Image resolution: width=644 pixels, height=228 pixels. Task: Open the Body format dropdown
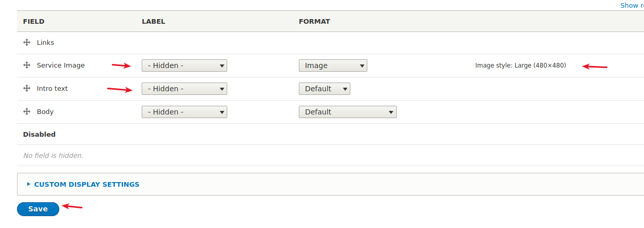click(x=347, y=112)
